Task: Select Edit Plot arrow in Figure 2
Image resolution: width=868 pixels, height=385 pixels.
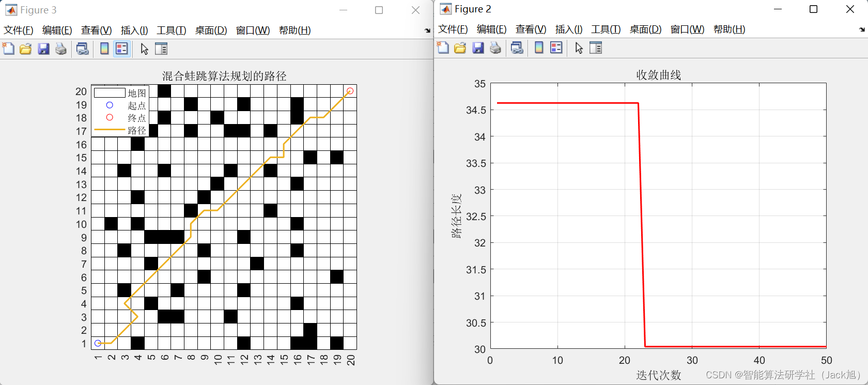Action: [x=579, y=48]
